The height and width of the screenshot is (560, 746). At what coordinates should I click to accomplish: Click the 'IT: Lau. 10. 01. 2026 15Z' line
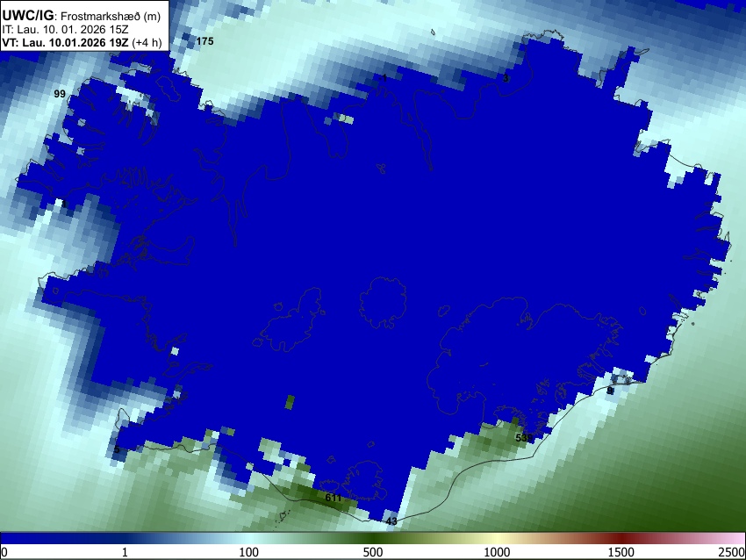[65, 30]
